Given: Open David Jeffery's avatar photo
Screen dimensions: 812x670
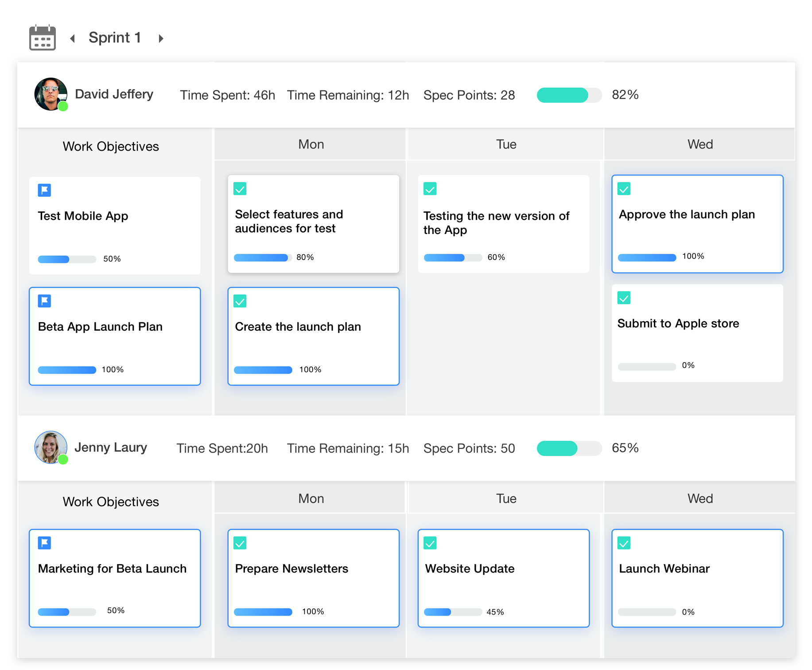Looking at the screenshot, I should pyautogui.click(x=51, y=94).
